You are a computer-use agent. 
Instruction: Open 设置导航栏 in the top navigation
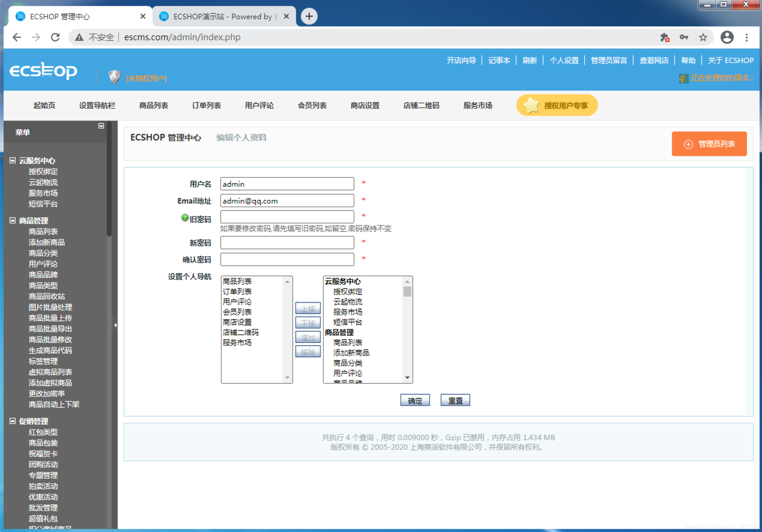[97, 106]
